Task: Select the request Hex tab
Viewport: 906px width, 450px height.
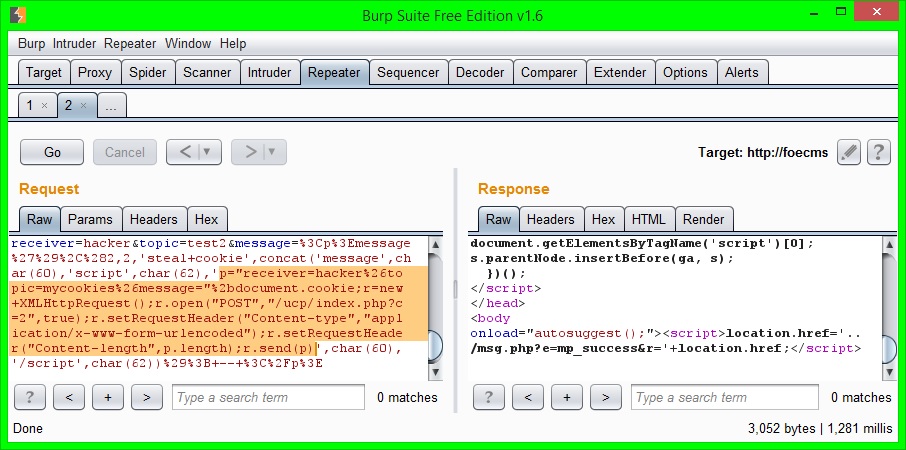Action: [x=207, y=220]
